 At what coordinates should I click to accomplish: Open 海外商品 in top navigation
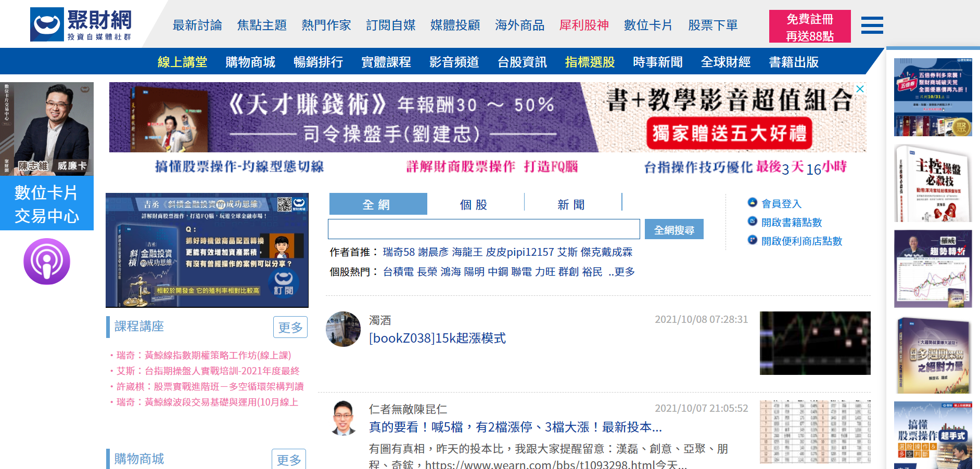coord(520,25)
